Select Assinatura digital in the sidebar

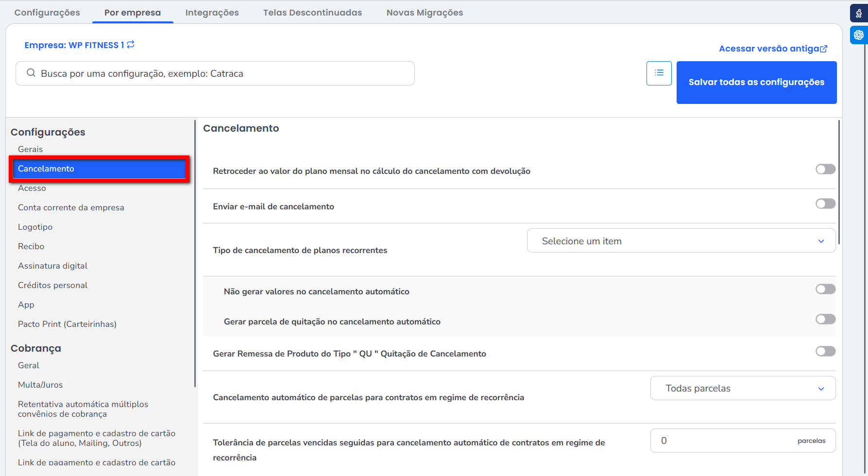click(52, 266)
